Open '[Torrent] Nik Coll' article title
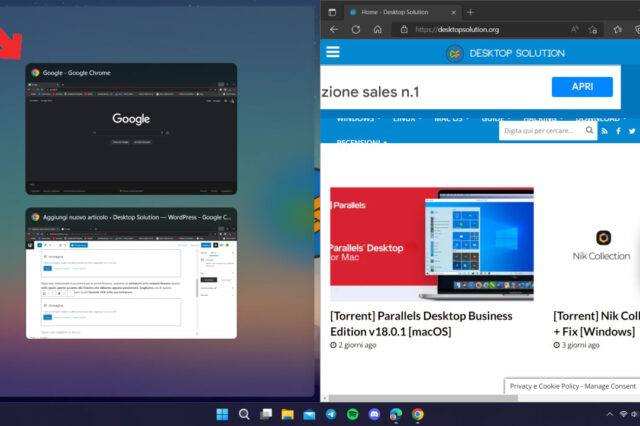Viewport: 640px width, 426px height. click(x=596, y=324)
